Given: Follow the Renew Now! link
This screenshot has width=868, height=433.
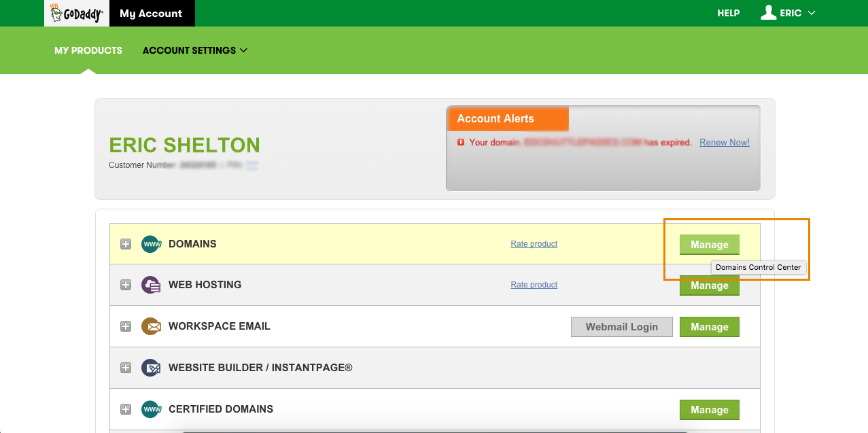Looking at the screenshot, I should click(724, 143).
